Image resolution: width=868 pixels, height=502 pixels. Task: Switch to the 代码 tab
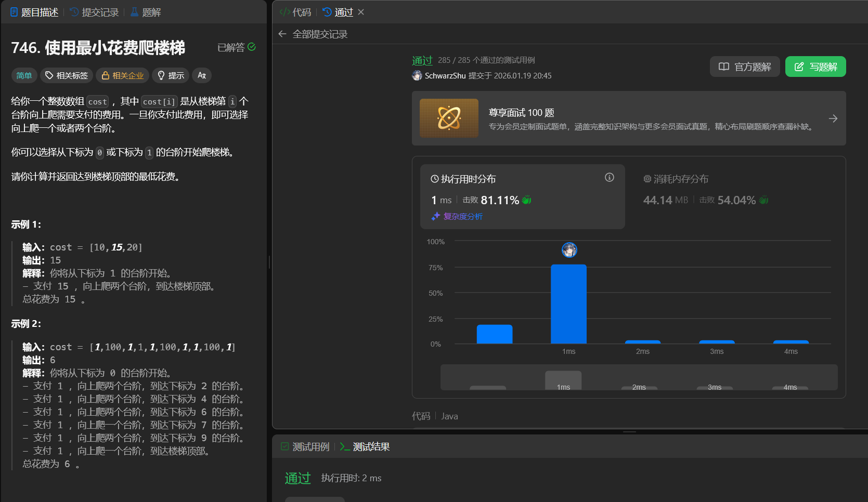pyautogui.click(x=295, y=12)
